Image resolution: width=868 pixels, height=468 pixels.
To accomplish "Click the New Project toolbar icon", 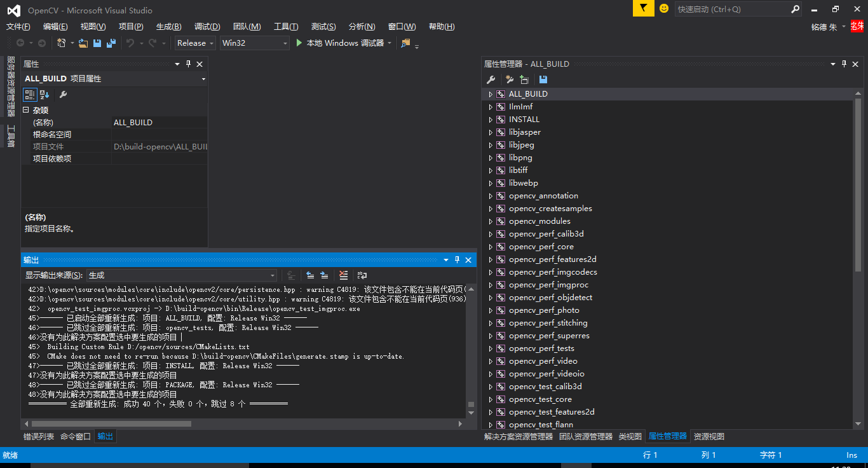I will pyautogui.click(x=61, y=43).
